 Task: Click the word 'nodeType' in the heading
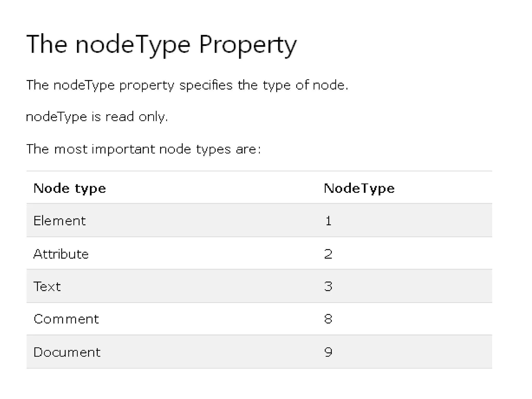point(133,45)
